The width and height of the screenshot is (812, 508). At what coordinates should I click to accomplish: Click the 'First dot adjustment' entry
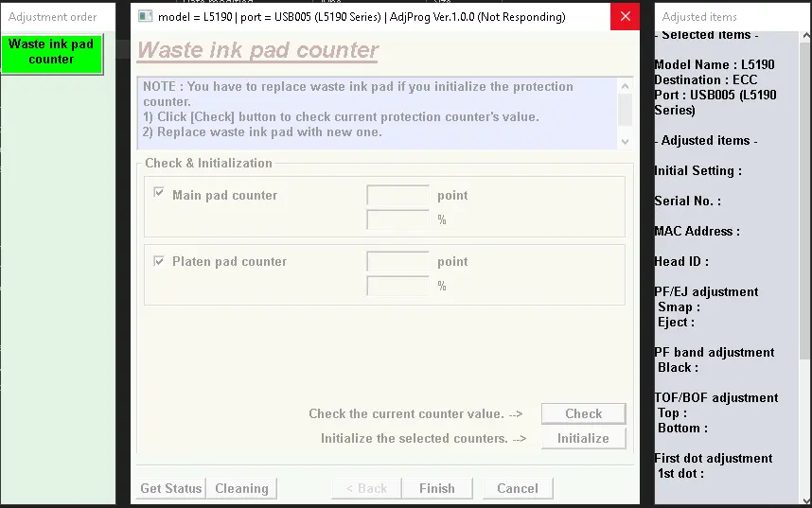[x=713, y=458]
